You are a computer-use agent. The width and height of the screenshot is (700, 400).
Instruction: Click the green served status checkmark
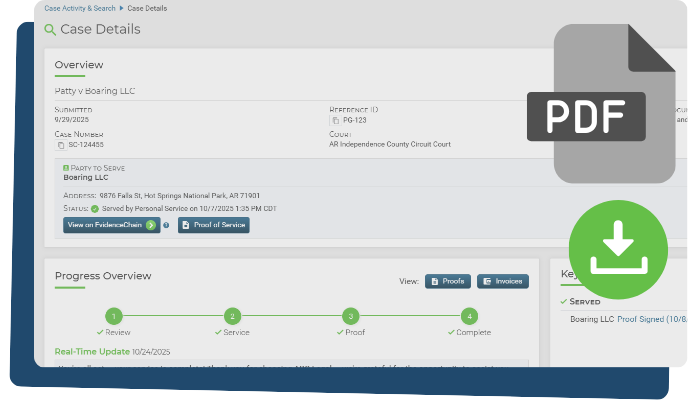[x=95, y=208]
